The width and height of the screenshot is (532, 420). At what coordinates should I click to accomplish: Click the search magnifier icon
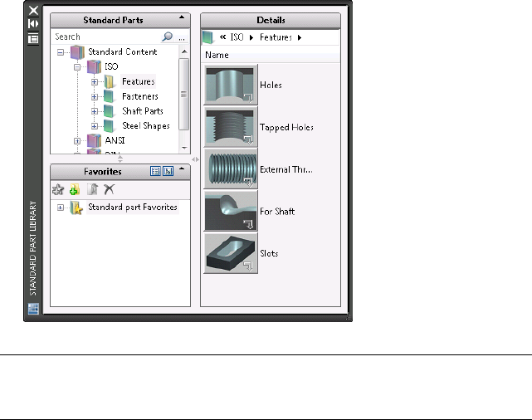168,37
